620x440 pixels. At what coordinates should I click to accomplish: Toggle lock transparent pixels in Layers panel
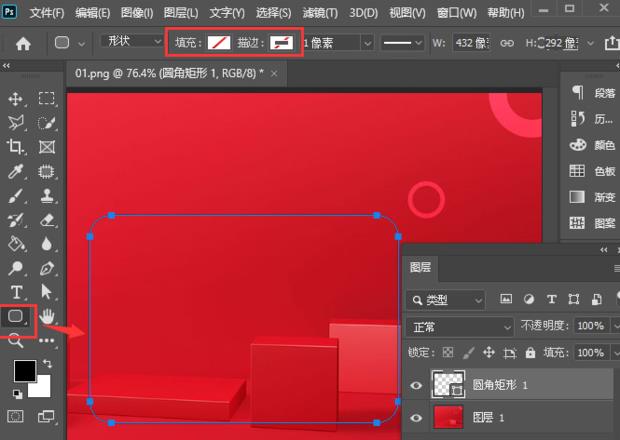pos(447,353)
